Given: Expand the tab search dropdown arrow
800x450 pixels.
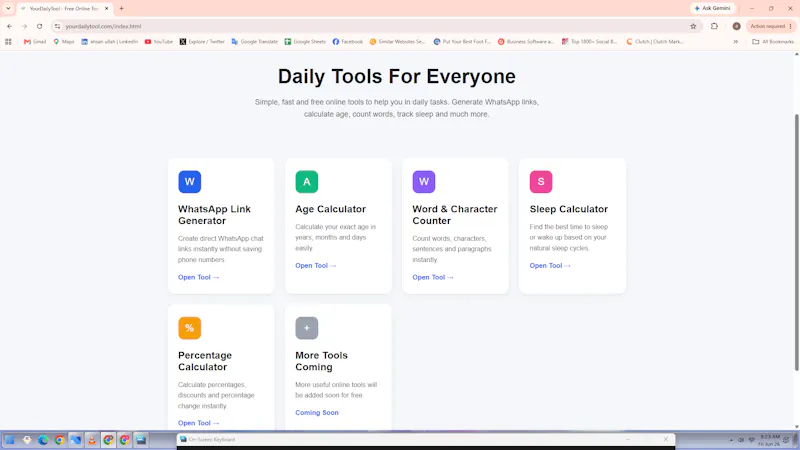Looking at the screenshot, I should click(x=8, y=8).
